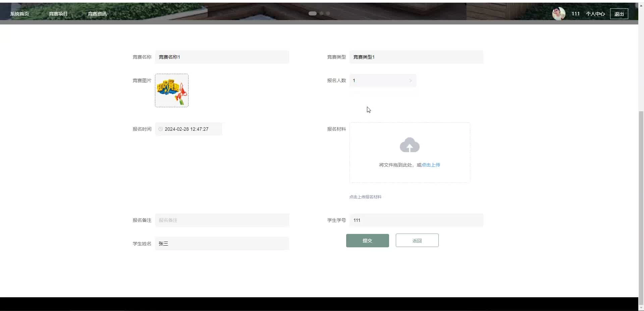
Task: Submit the form with 提交
Action: (x=368, y=241)
